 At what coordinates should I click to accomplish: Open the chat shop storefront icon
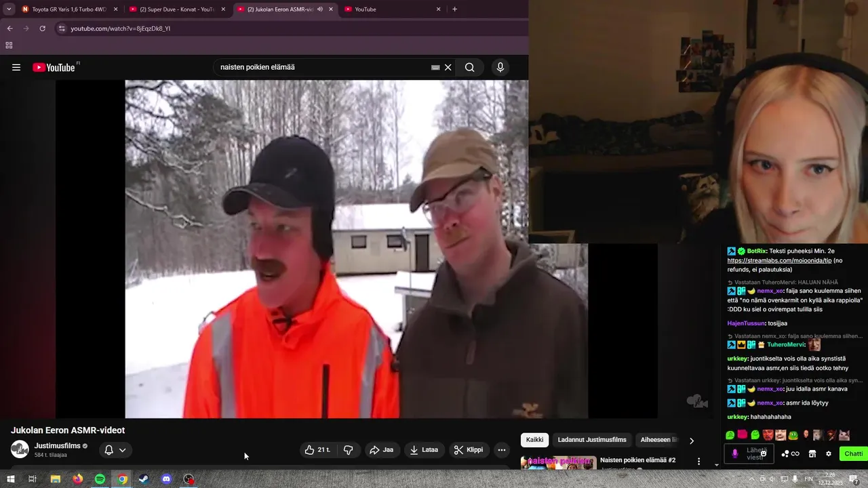(x=812, y=454)
